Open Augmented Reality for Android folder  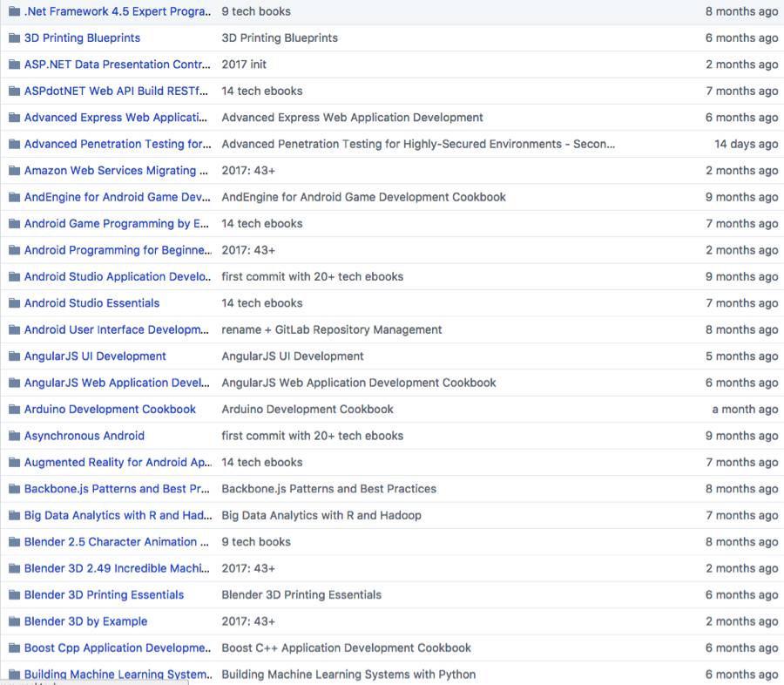coord(118,463)
